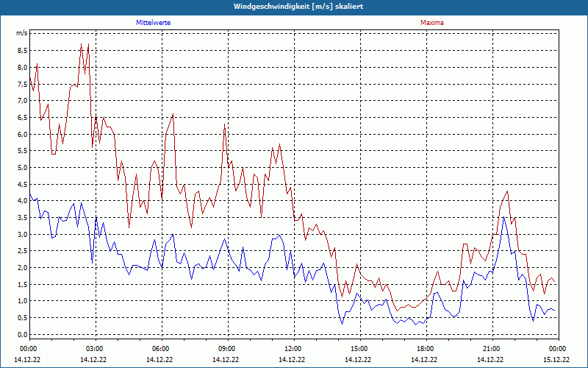Click the m/s unit label
The height and width of the screenshot is (368, 588).
[x=22, y=33]
